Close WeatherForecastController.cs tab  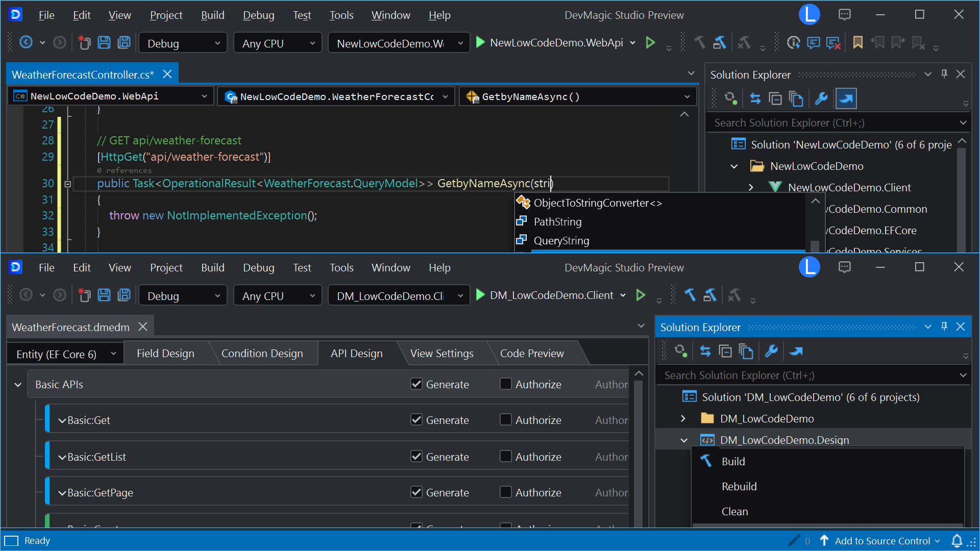coord(167,74)
